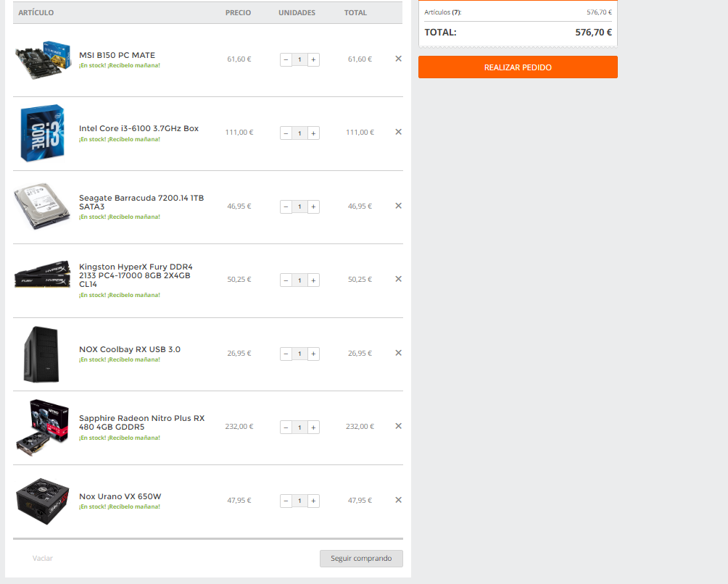Increase NOX Coolbay RX quantity
This screenshot has height=584, width=728.
click(x=313, y=354)
